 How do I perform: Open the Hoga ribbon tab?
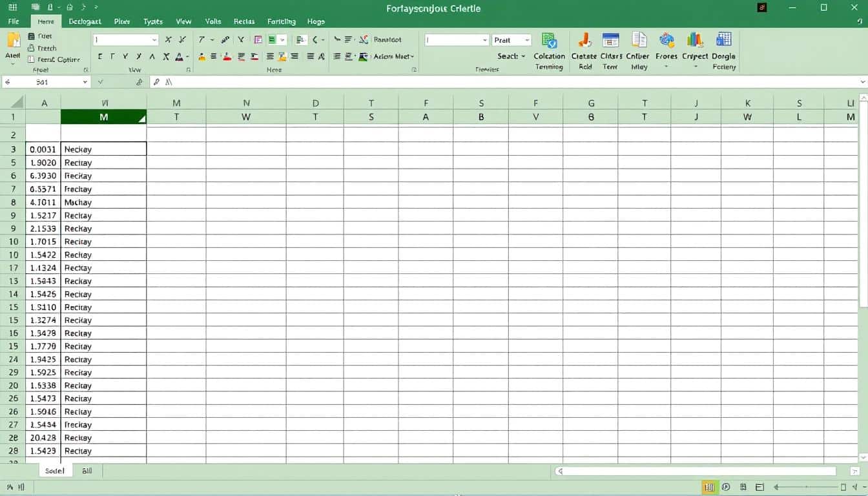[316, 21]
